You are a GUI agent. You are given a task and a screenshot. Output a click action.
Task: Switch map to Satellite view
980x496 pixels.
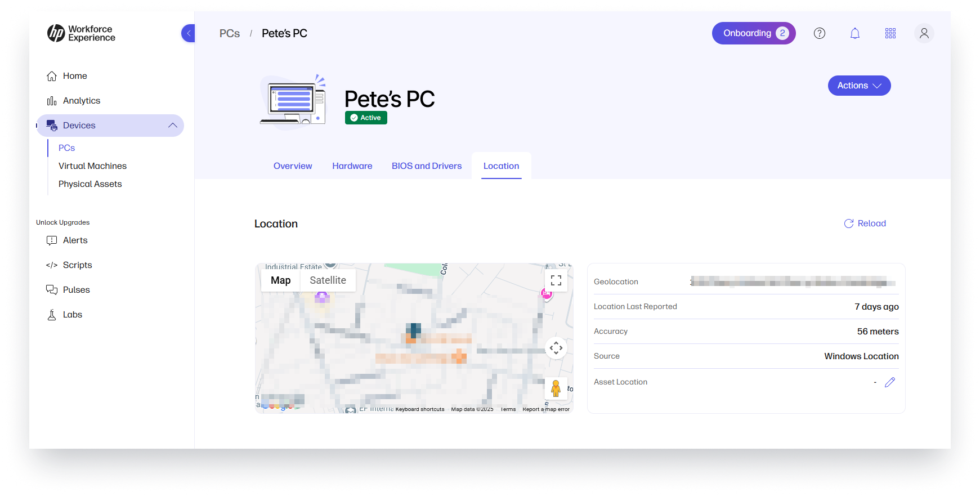[x=328, y=280]
